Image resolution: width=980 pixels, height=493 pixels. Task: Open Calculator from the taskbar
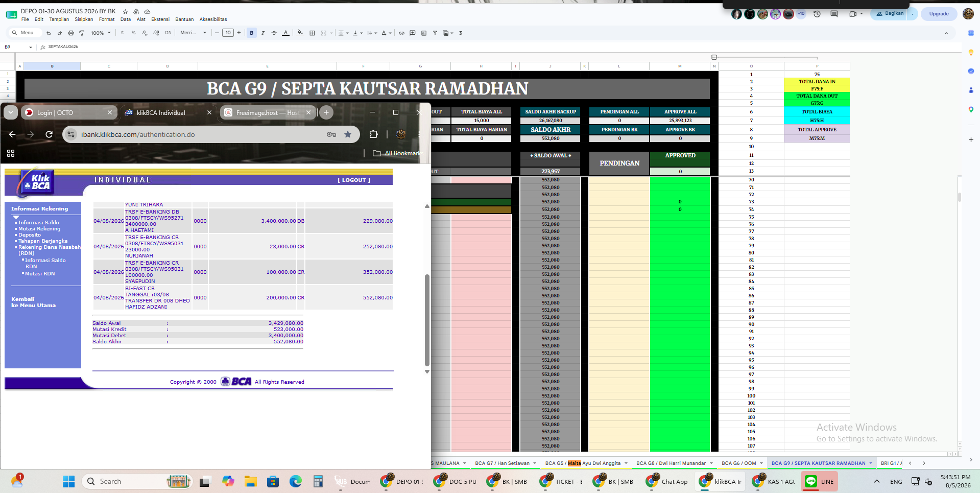318,481
